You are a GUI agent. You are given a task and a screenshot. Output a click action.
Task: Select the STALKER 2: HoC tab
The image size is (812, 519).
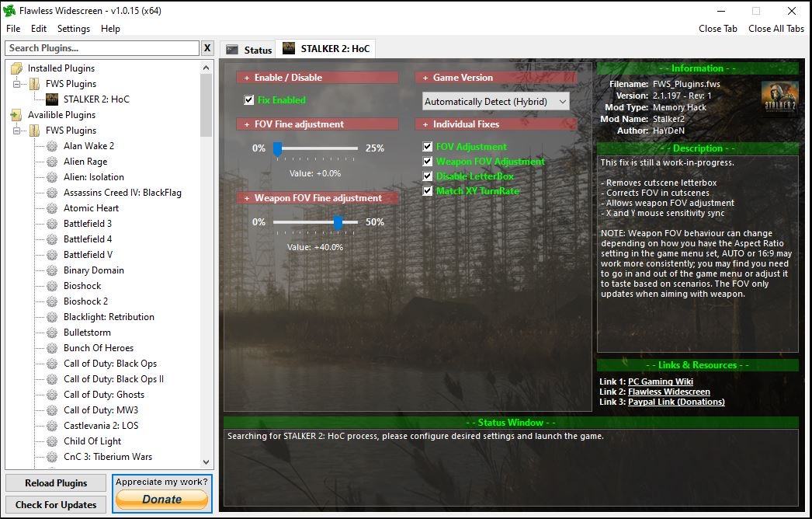pyautogui.click(x=326, y=49)
